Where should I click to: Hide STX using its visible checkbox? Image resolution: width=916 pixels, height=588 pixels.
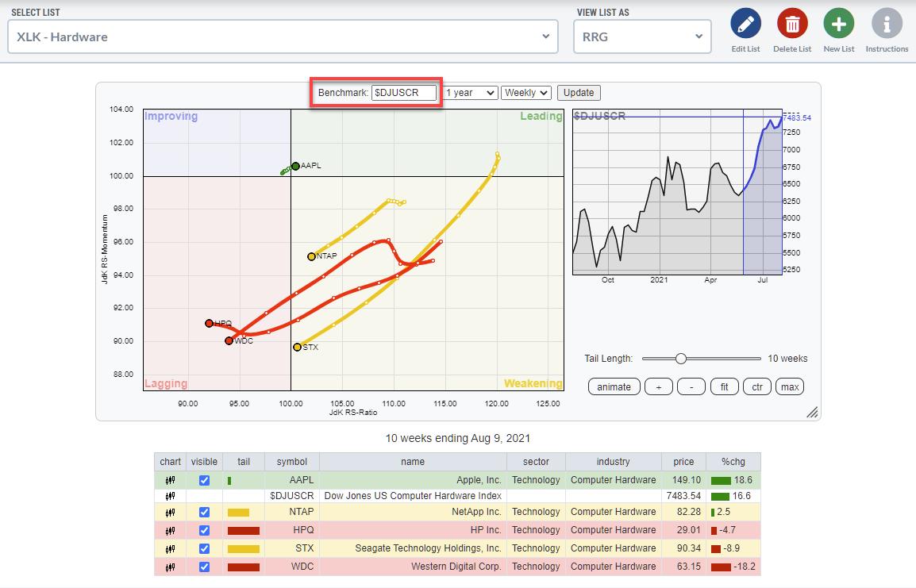pos(204,548)
